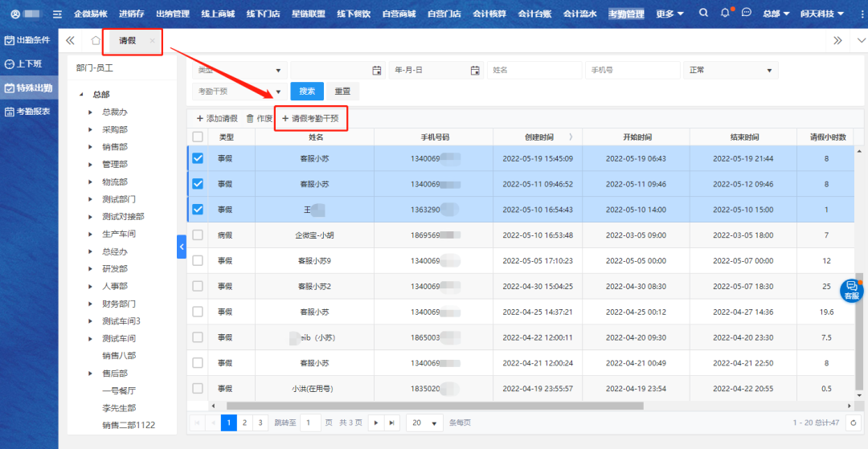Check the 病假 row checkbox for 企微宝-小胡
This screenshot has height=449, width=868.
pos(198,235)
